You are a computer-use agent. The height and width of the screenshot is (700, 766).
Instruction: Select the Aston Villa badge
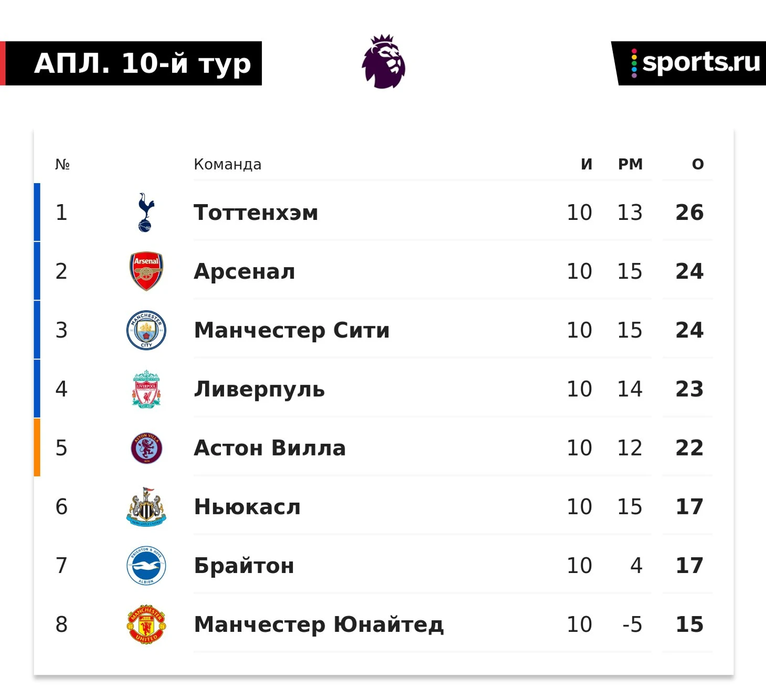tap(146, 448)
